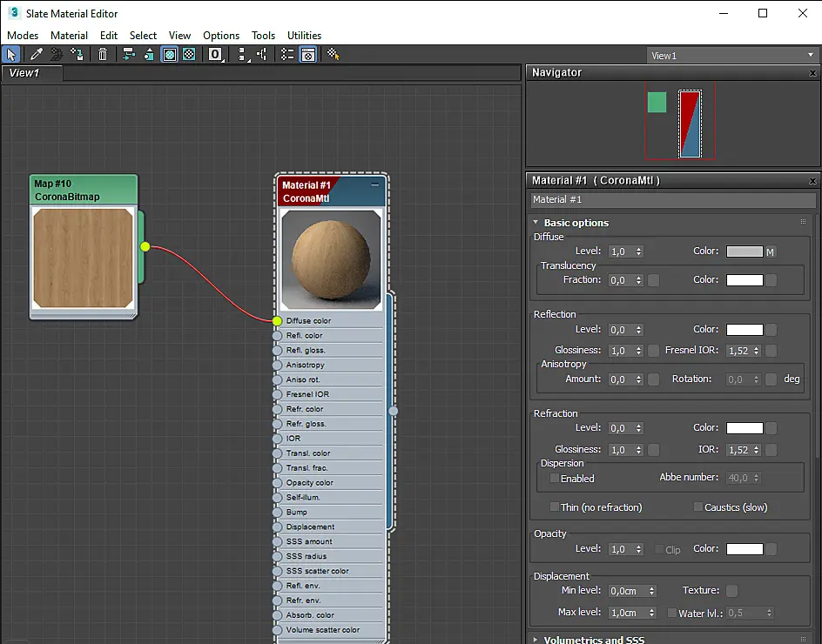The image size is (822, 644).
Task: Click the CoronaMtl sphere preview thumbnail
Action: pyautogui.click(x=331, y=259)
